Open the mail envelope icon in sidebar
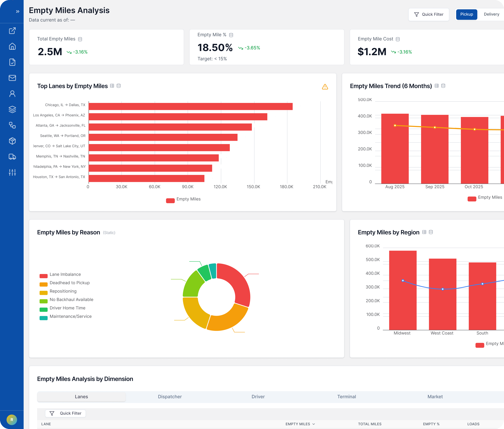 (x=12, y=78)
